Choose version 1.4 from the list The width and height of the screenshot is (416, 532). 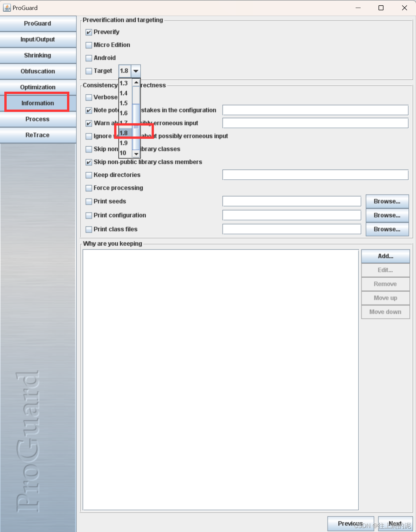[x=125, y=93]
